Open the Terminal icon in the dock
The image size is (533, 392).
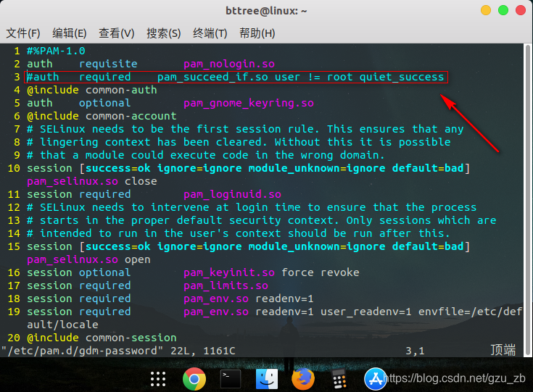pyautogui.click(x=231, y=379)
